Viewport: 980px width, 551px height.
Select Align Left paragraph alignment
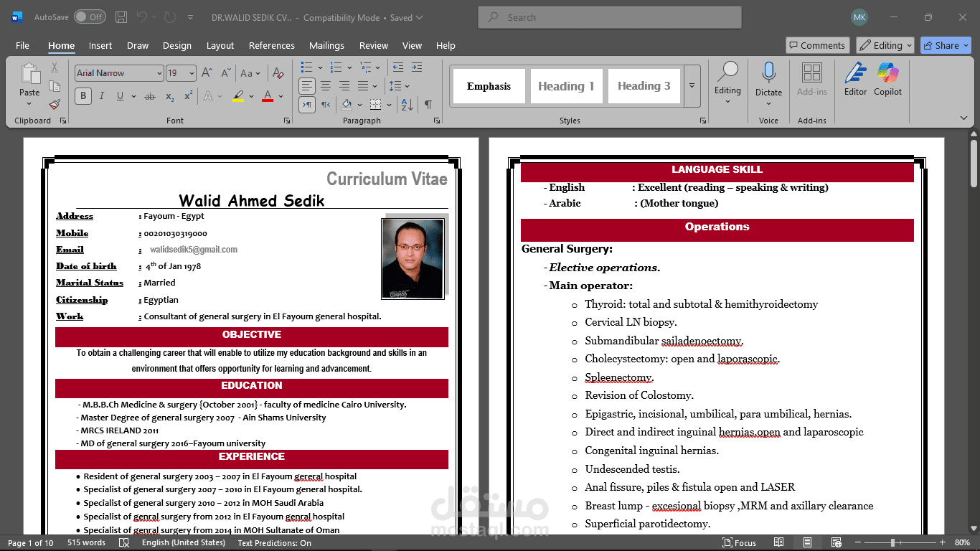click(x=307, y=86)
